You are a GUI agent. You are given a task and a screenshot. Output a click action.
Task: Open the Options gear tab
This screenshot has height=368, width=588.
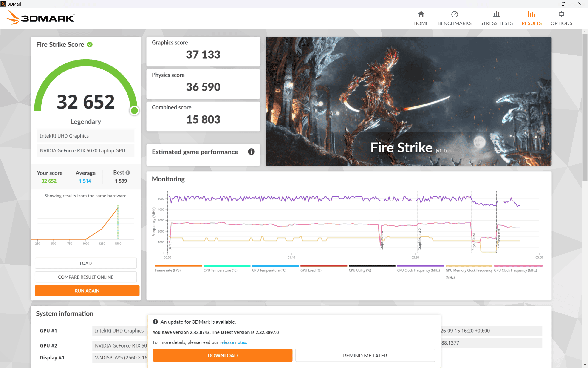[x=561, y=18]
